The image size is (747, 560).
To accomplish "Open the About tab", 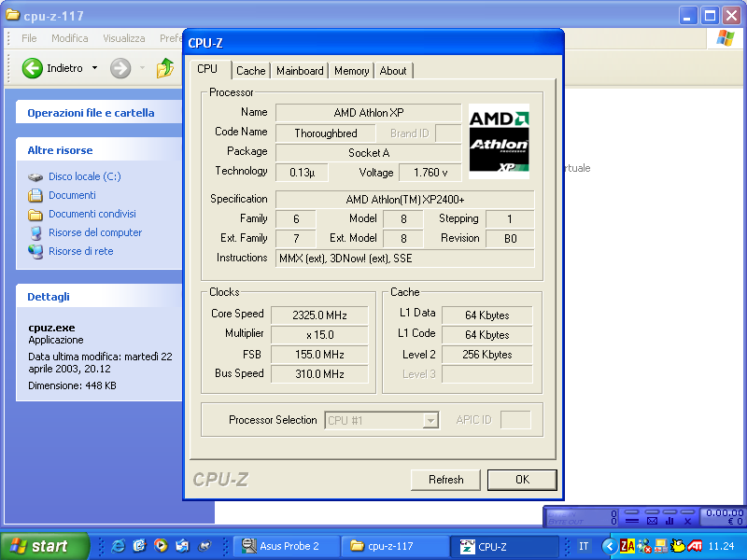I will (x=393, y=71).
